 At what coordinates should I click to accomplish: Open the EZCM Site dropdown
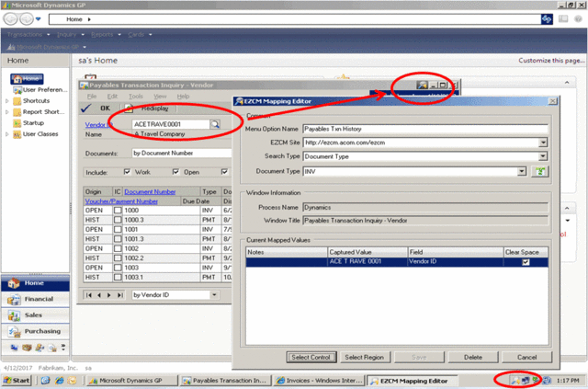pyautogui.click(x=543, y=143)
